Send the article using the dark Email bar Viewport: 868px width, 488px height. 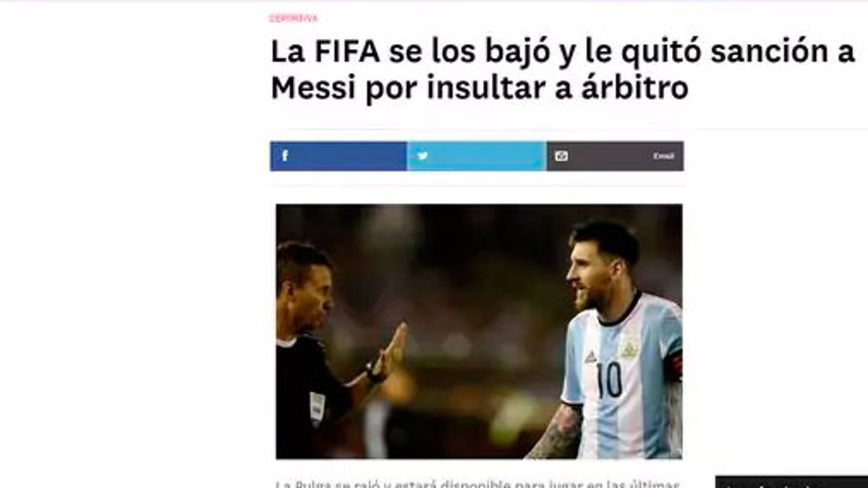pos(615,156)
